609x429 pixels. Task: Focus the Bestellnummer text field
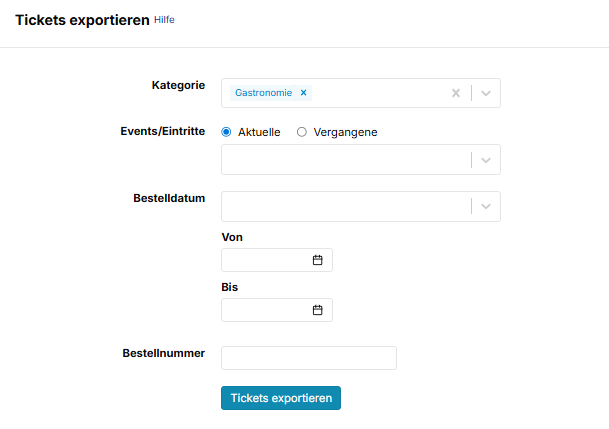click(309, 358)
